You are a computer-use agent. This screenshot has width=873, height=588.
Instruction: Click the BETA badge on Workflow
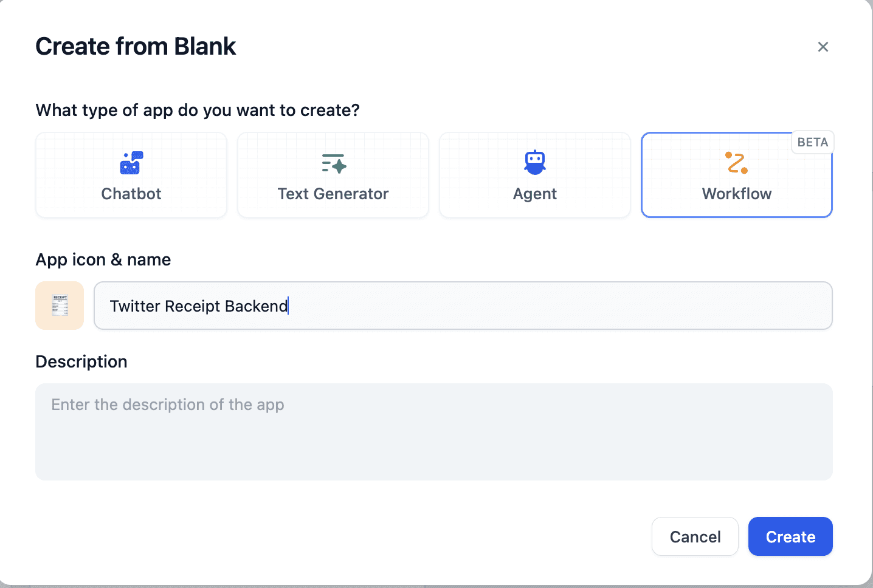pyautogui.click(x=812, y=142)
